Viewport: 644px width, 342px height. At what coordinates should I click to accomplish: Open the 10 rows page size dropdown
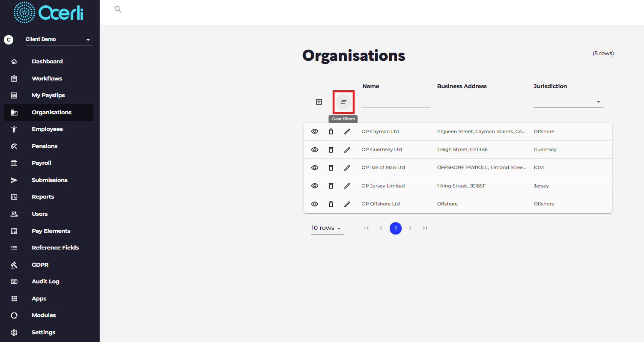327,228
